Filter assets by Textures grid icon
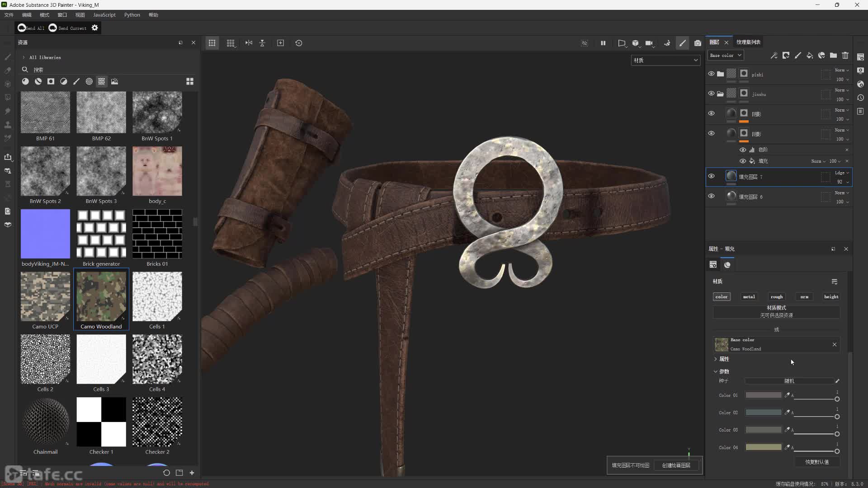868x488 pixels. click(102, 81)
